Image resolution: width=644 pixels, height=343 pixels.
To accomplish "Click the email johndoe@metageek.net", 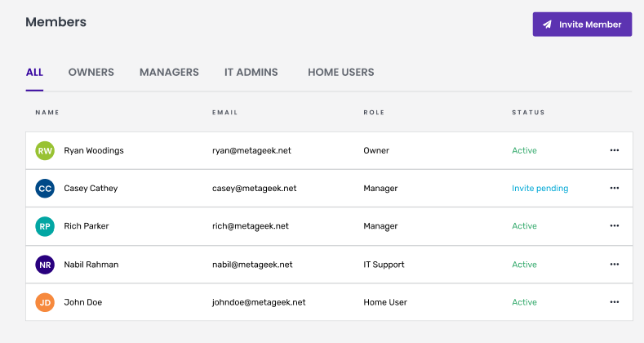I will point(259,302).
